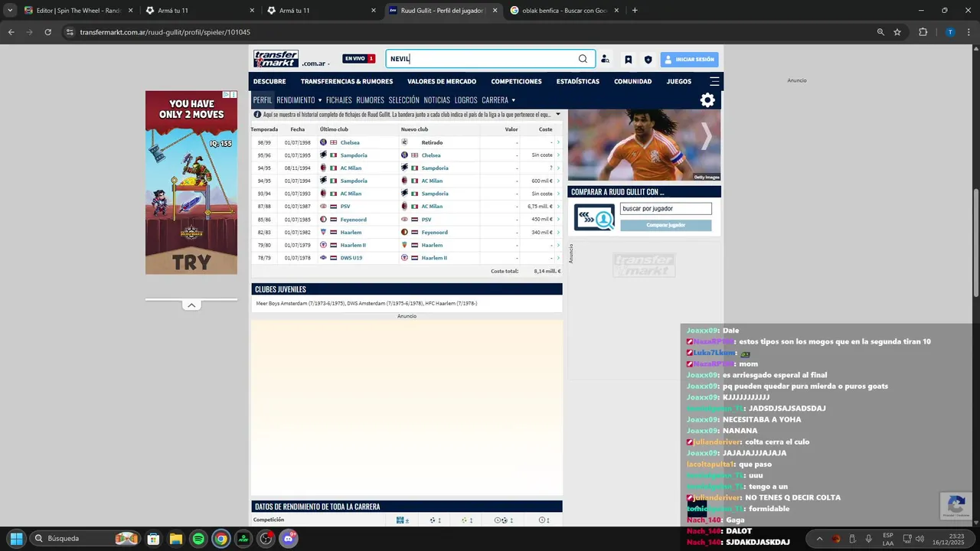The image size is (980, 551).
Task: Open File Explorer from the taskbar
Action: point(175,539)
